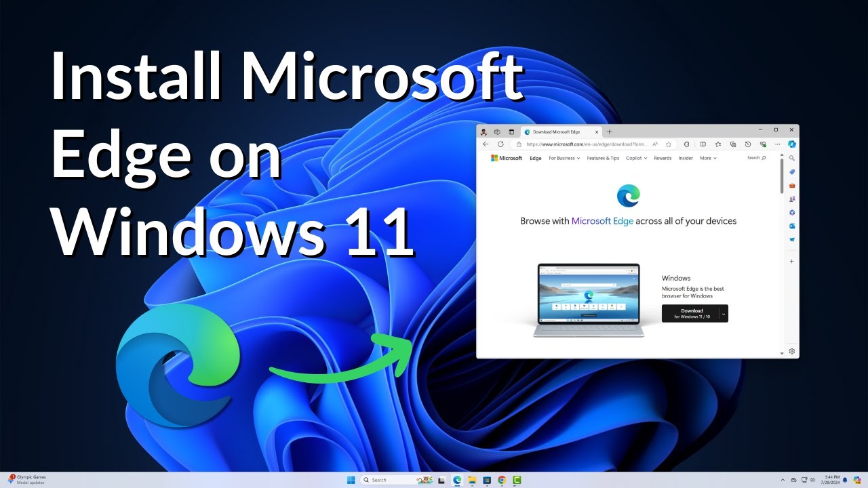Open the Insider navigation link
This screenshot has width=868, height=488.
click(x=686, y=158)
